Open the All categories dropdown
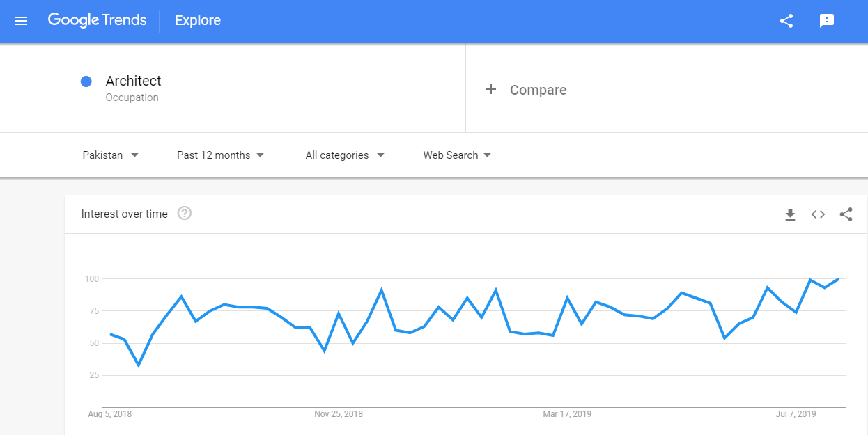868x435 pixels. 345,155
